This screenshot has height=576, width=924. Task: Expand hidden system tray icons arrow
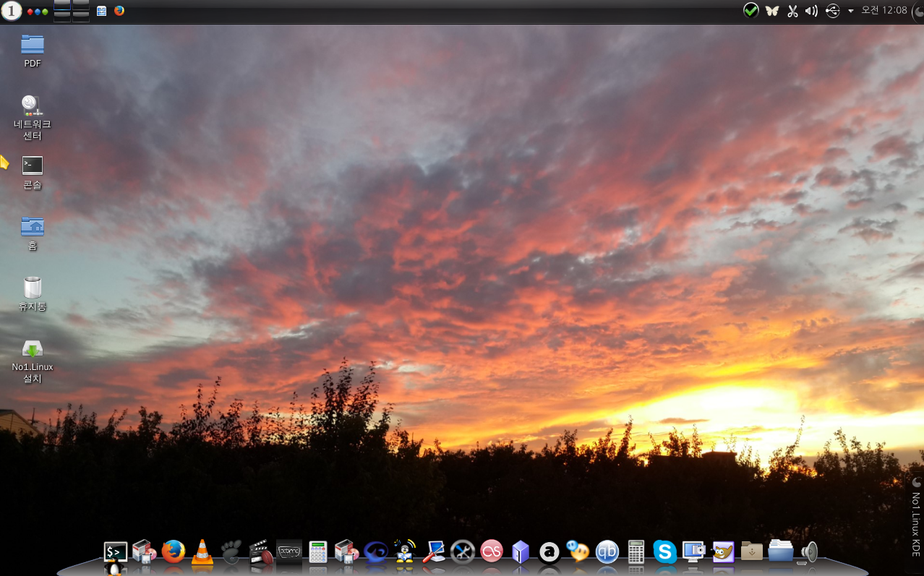point(850,11)
